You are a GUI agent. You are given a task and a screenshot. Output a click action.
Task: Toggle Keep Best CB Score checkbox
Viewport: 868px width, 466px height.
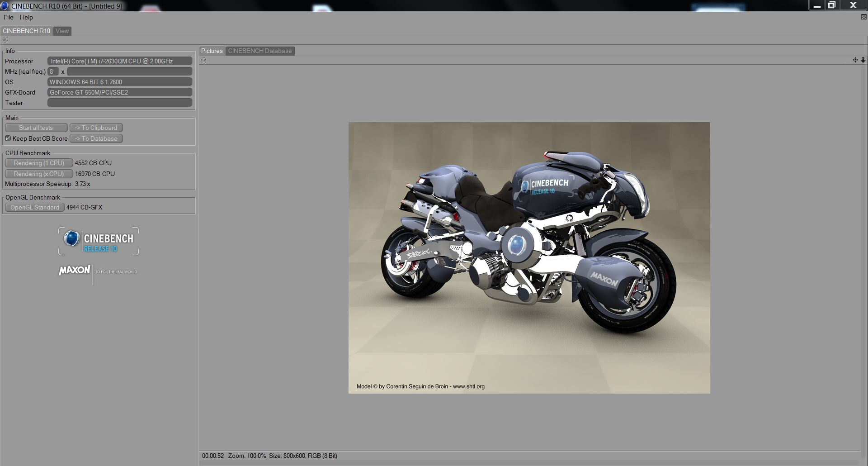point(8,138)
